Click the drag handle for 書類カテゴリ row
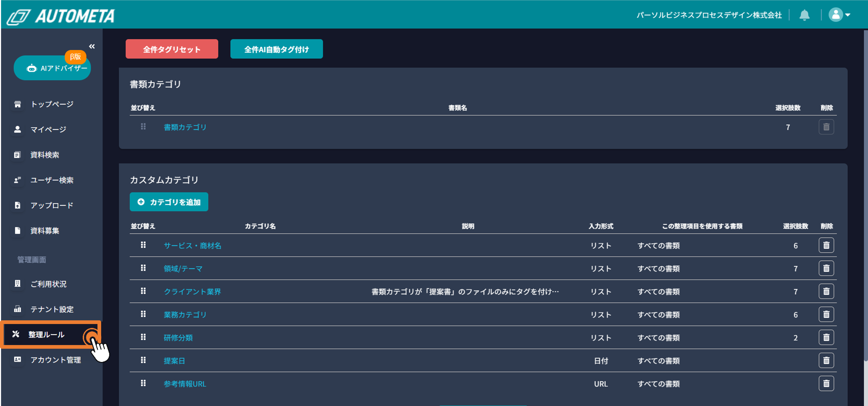The width and height of the screenshot is (868, 406). tap(143, 126)
